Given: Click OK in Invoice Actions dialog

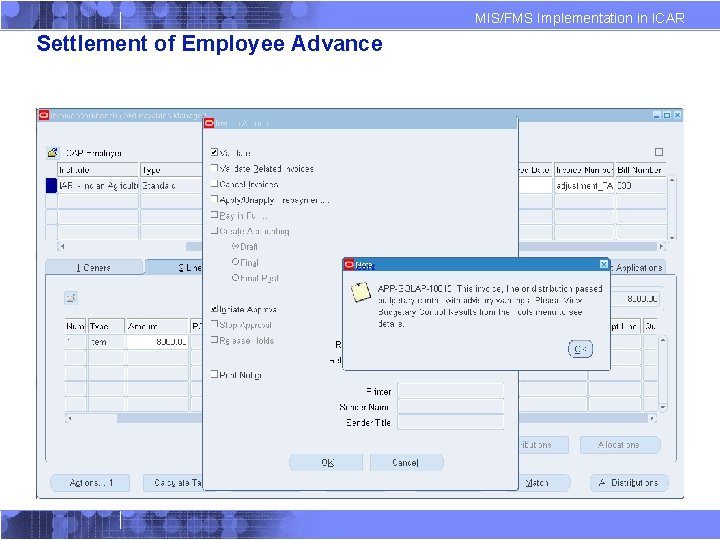Looking at the screenshot, I should tap(326, 462).
